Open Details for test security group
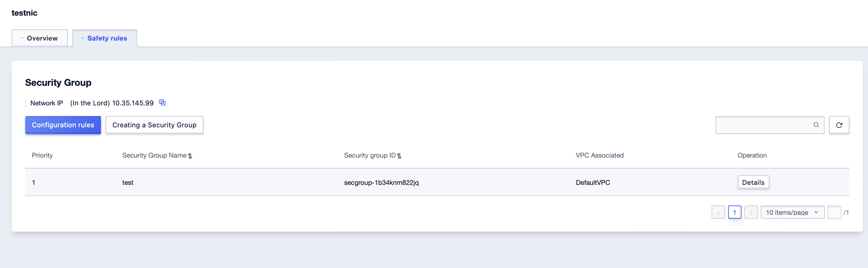This screenshot has width=868, height=268. click(x=753, y=182)
